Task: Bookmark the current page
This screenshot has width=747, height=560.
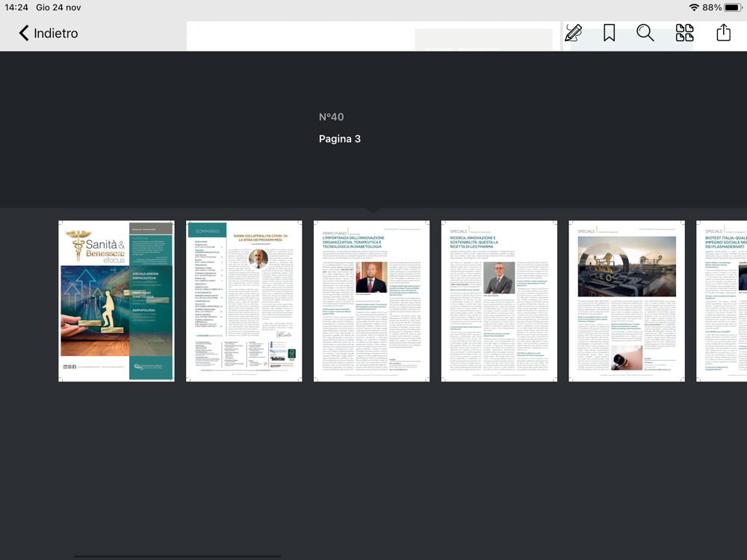Action: 609,33
